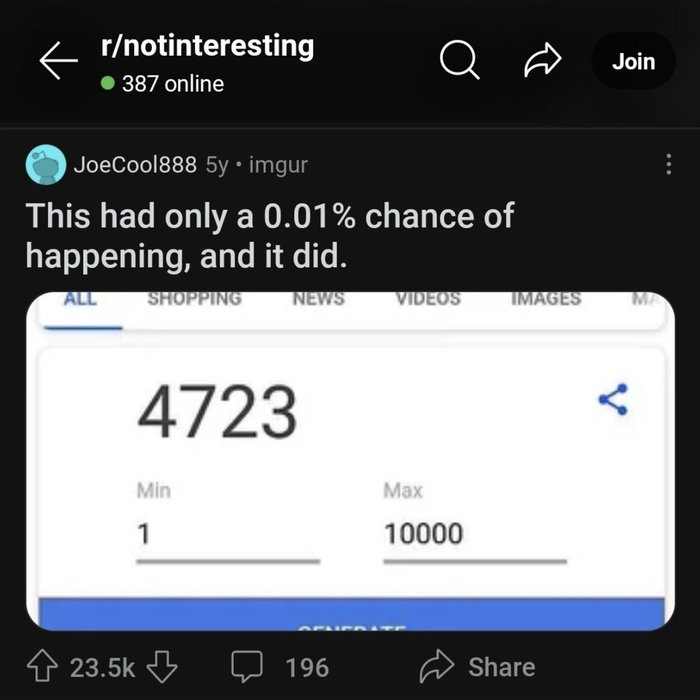700x700 pixels.
Task: Visit the JoeCool888 username link
Action: click(x=135, y=164)
